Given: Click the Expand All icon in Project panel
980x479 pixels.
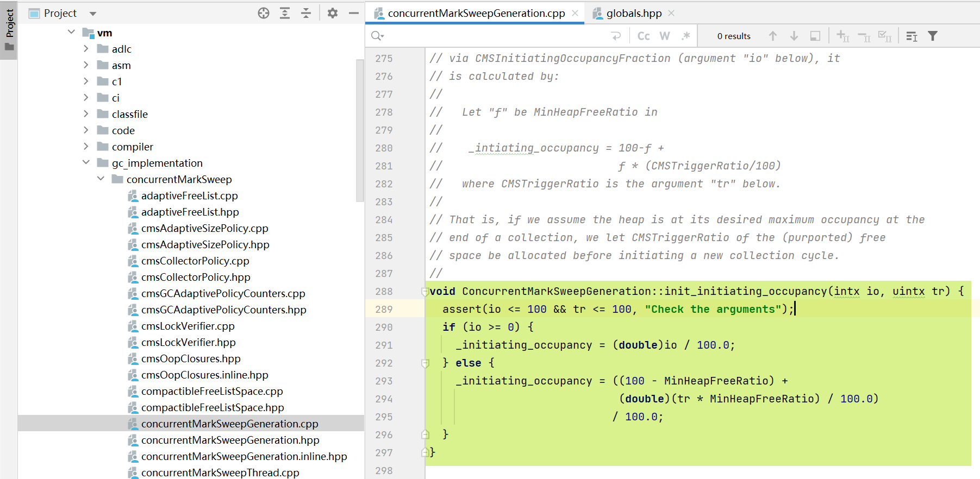Looking at the screenshot, I should pos(285,14).
